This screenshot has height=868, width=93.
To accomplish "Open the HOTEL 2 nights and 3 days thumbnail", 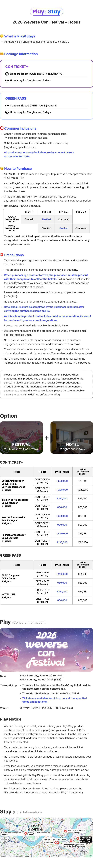I will click(72, 437).
